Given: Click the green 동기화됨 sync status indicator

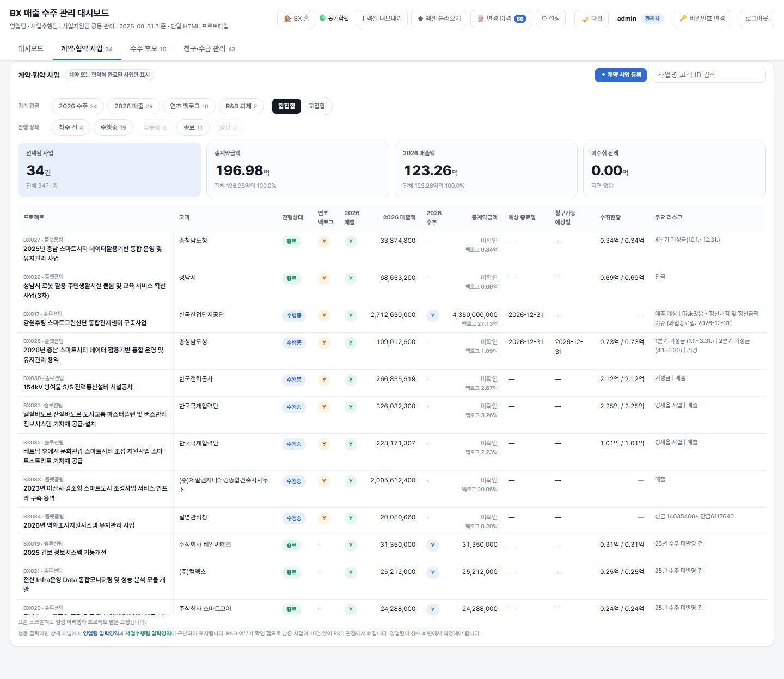Looking at the screenshot, I should (334, 19).
